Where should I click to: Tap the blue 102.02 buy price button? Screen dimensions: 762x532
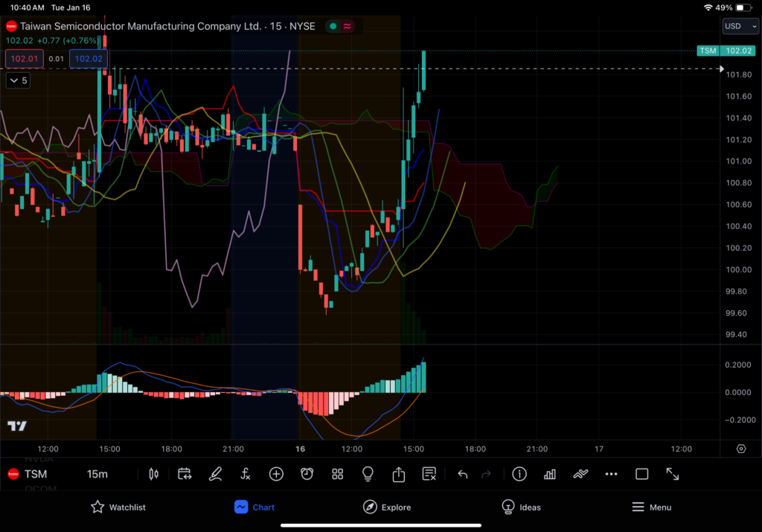click(89, 59)
